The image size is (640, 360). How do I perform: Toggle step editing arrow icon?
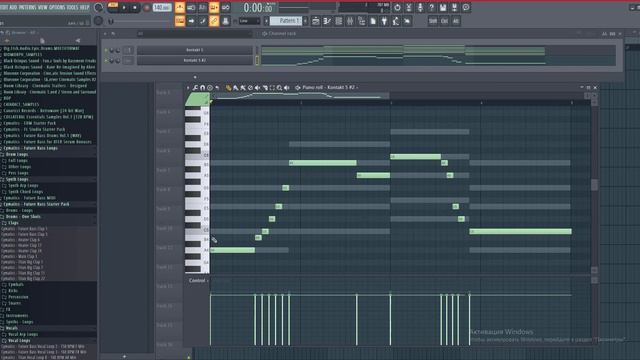[x=191, y=21]
